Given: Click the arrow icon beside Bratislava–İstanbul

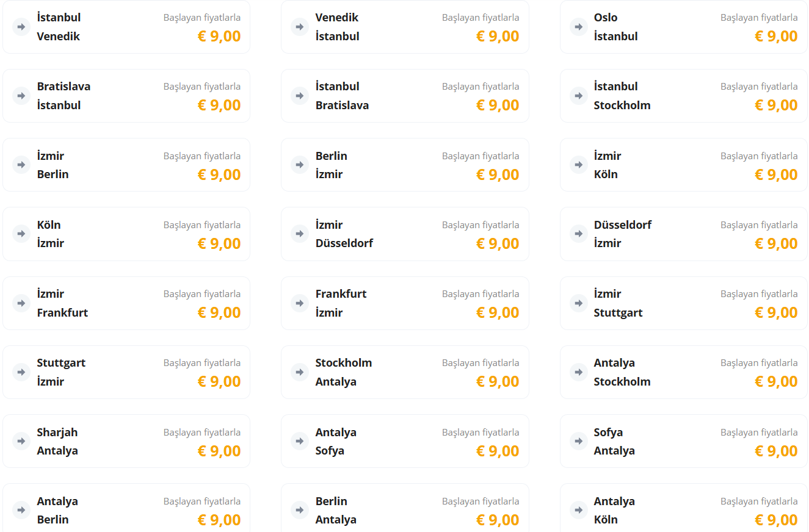Looking at the screenshot, I should (21, 96).
